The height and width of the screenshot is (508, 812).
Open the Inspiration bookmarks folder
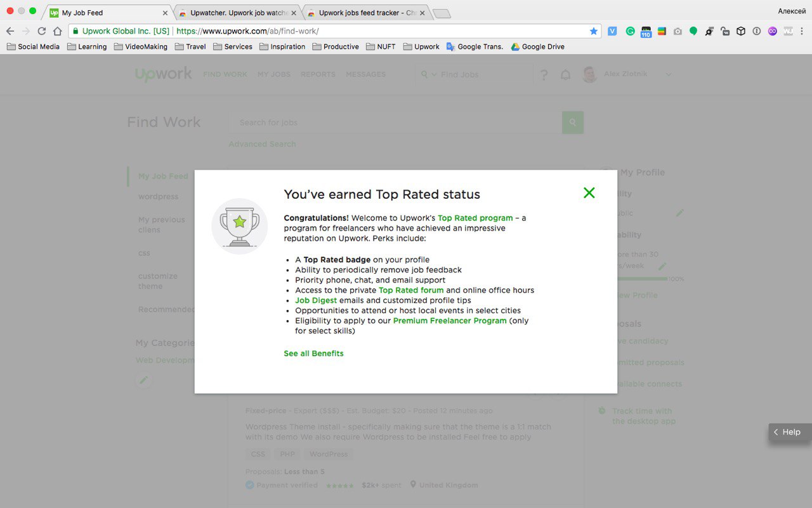282,46
